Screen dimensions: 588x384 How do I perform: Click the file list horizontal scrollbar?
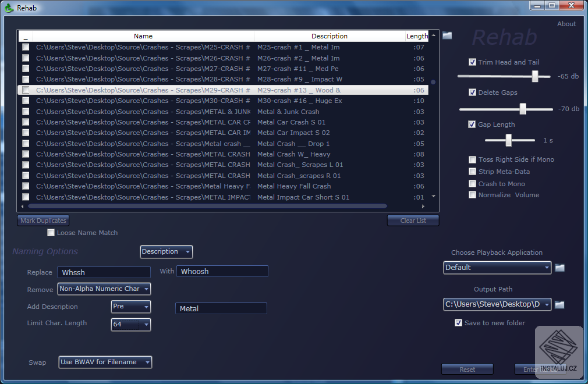click(207, 206)
